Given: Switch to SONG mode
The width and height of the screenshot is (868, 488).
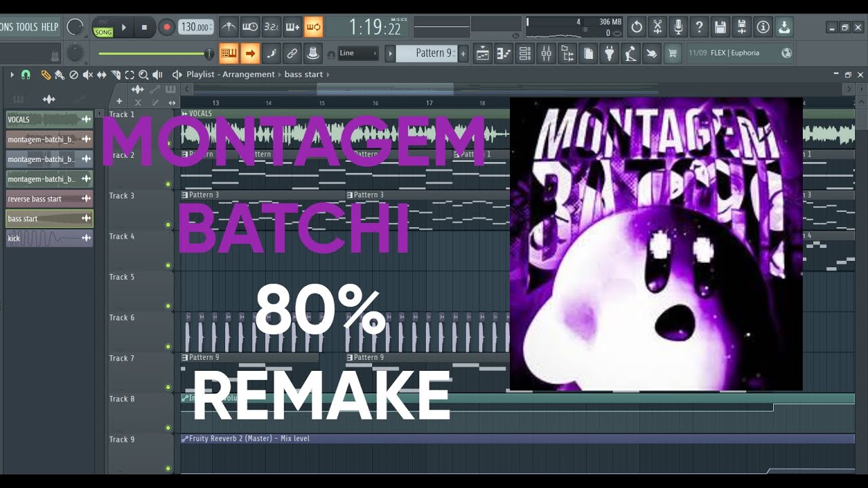Looking at the screenshot, I should click(103, 32).
